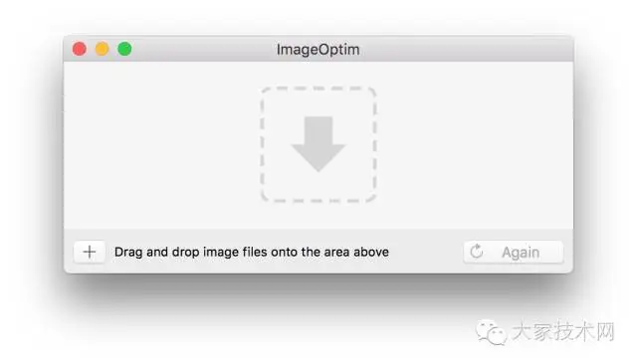The image size is (637, 364).
Task: Click empty list area left of drop box
Action: point(161,144)
